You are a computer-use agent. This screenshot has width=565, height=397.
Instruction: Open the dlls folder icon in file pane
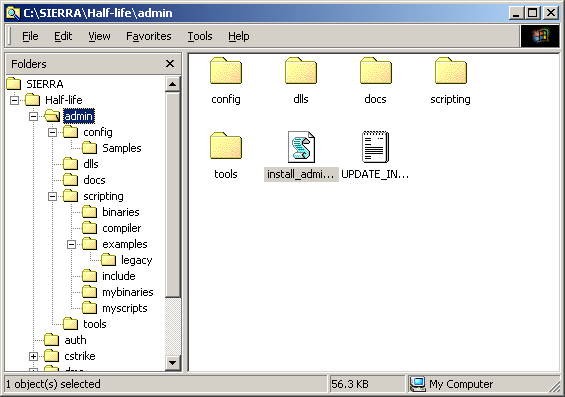pos(301,71)
